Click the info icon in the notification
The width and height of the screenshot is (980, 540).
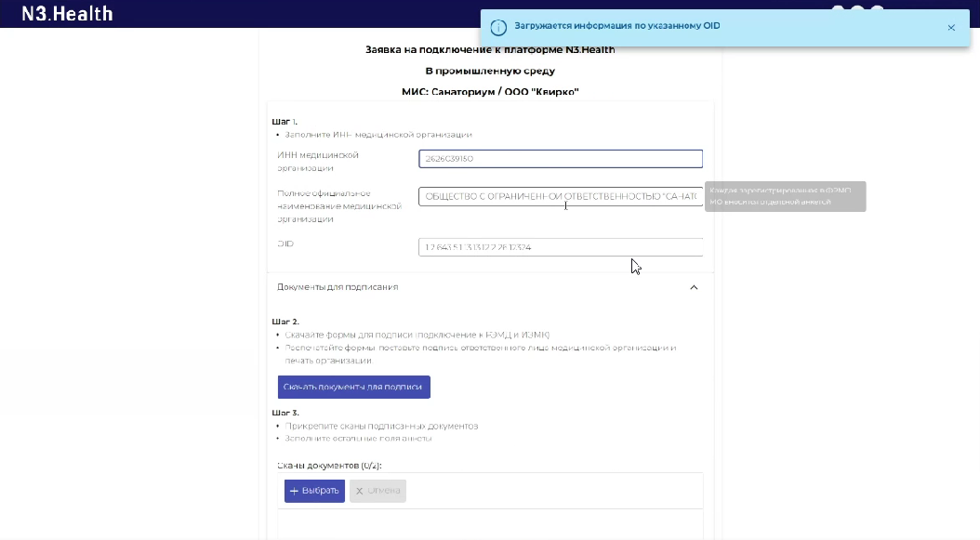(x=498, y=27)
